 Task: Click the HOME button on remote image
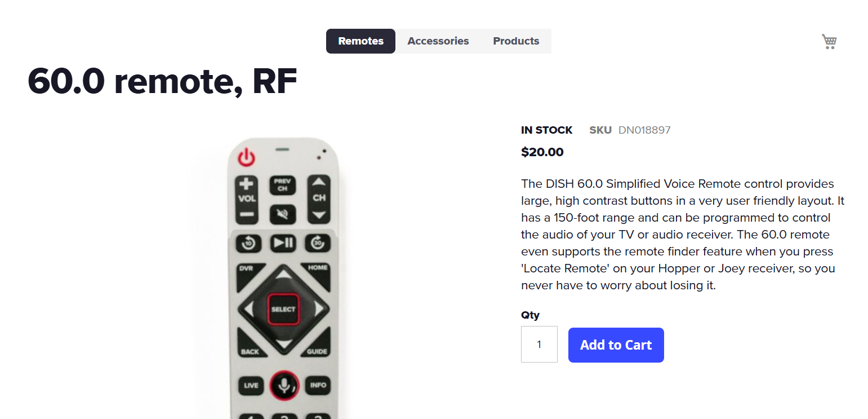click(x=318, y=270)
